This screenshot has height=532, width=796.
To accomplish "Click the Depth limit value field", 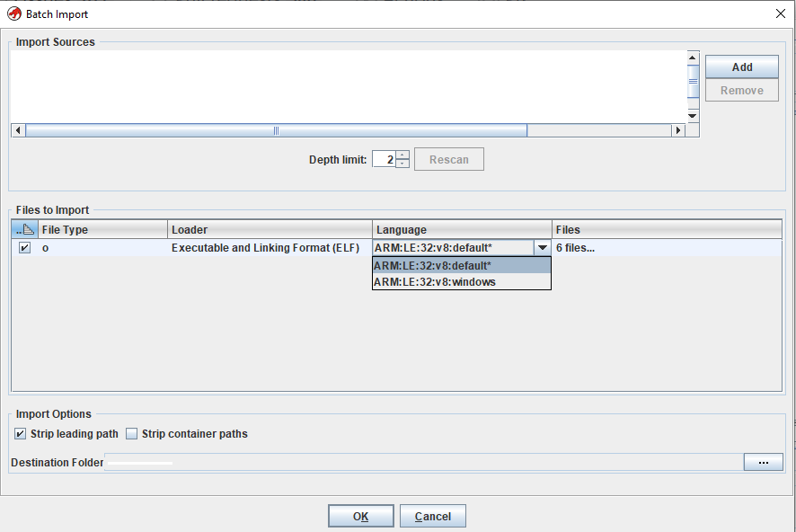I will [x=384, y=159].
